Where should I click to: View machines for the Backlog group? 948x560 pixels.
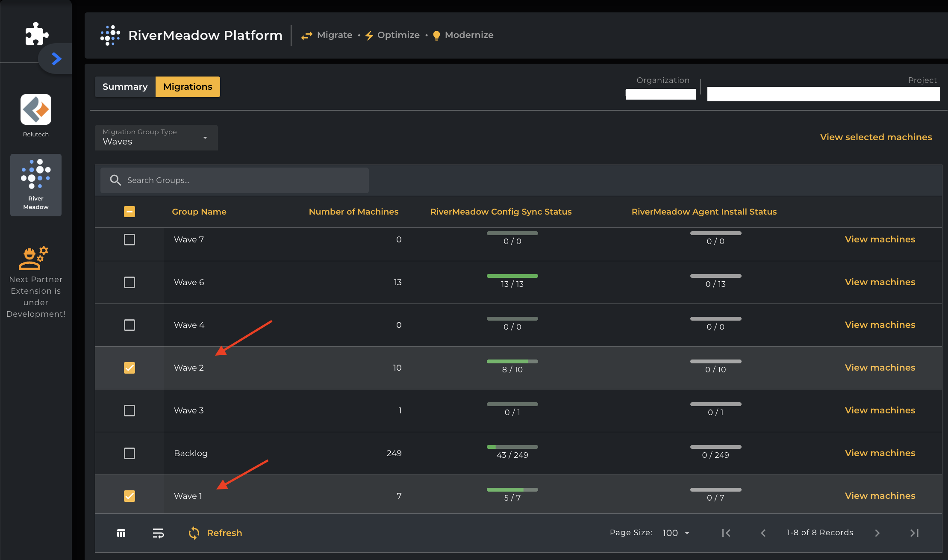pos(880,453)
